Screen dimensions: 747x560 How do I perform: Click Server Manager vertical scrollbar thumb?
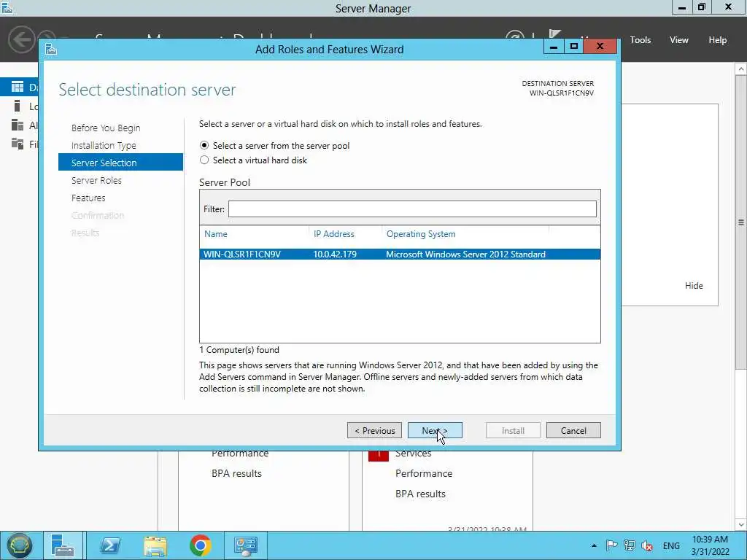click(x=741, y=222)
